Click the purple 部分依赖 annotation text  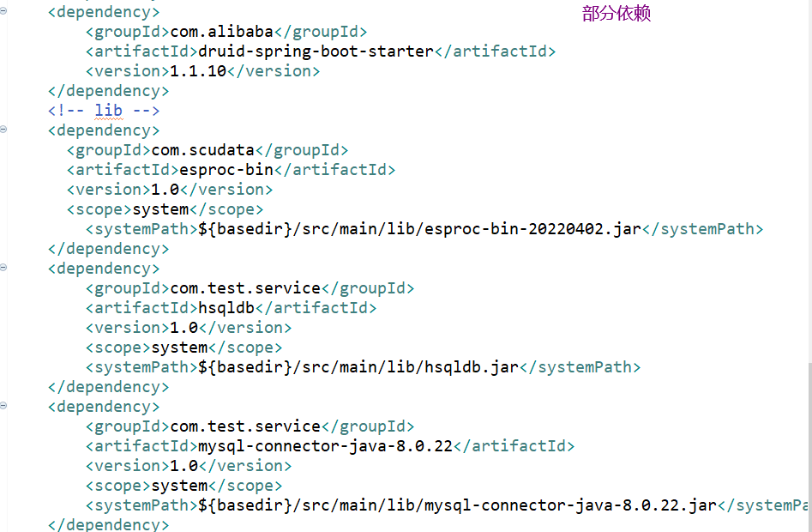617,14
